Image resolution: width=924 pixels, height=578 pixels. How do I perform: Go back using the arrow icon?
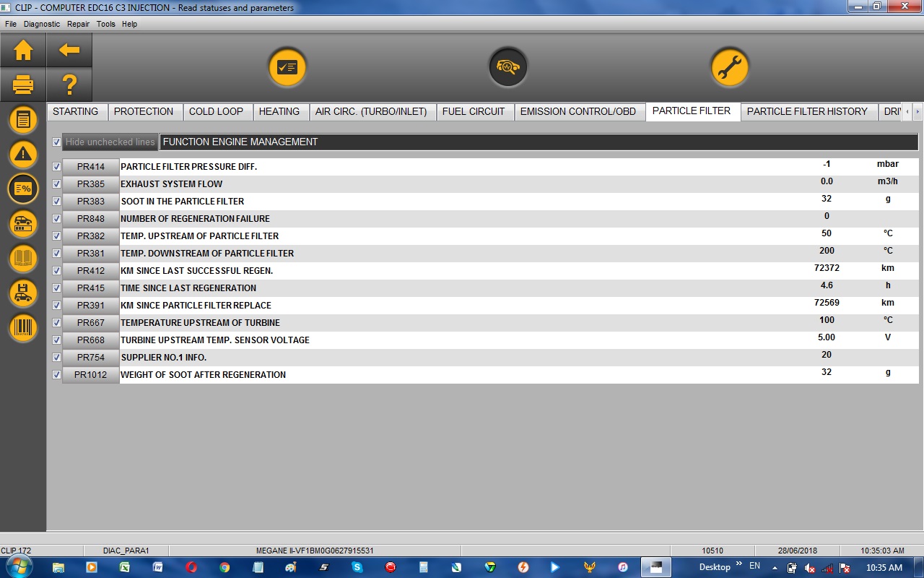click(69, 51)
